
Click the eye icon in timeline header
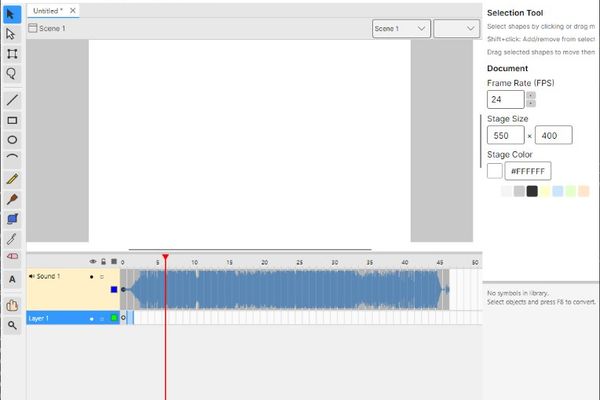[93, 261]
